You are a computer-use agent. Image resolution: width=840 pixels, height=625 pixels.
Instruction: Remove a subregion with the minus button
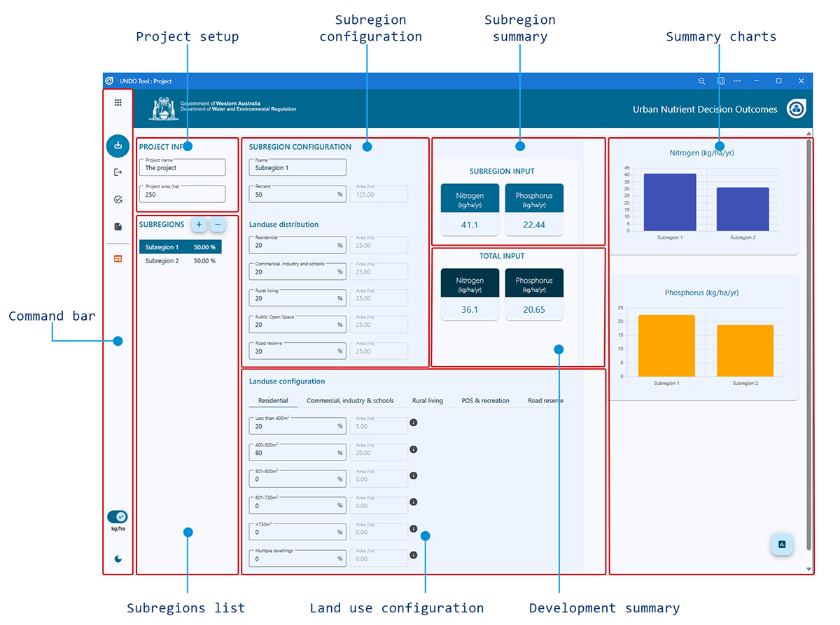click(x=218, y=225)
